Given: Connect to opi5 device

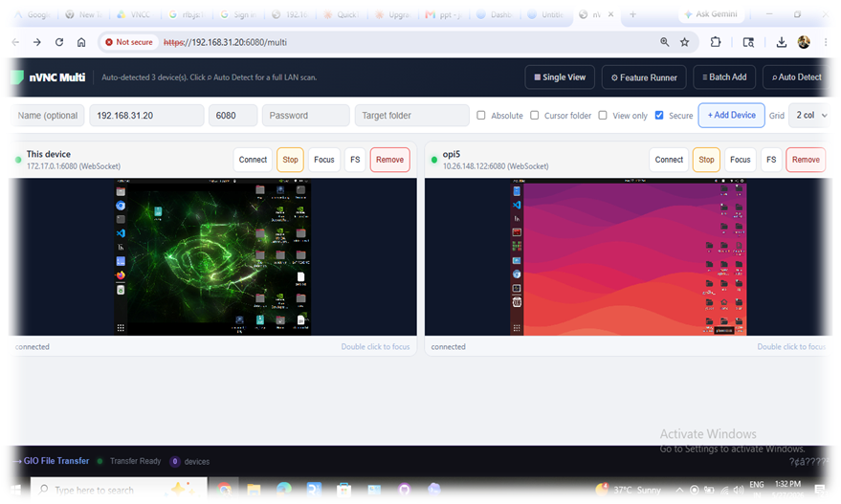Looking at the screenshot, I should click(x=669, y=160).
